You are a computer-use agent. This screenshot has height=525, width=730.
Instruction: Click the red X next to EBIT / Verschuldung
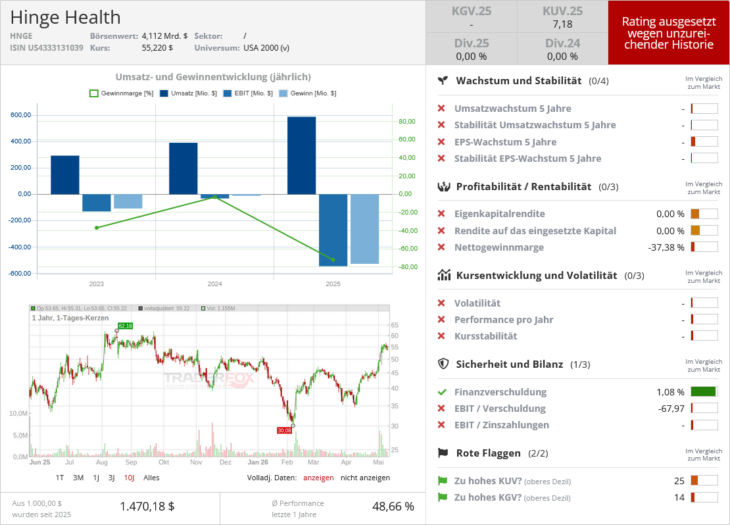click(x=441, y=408)
